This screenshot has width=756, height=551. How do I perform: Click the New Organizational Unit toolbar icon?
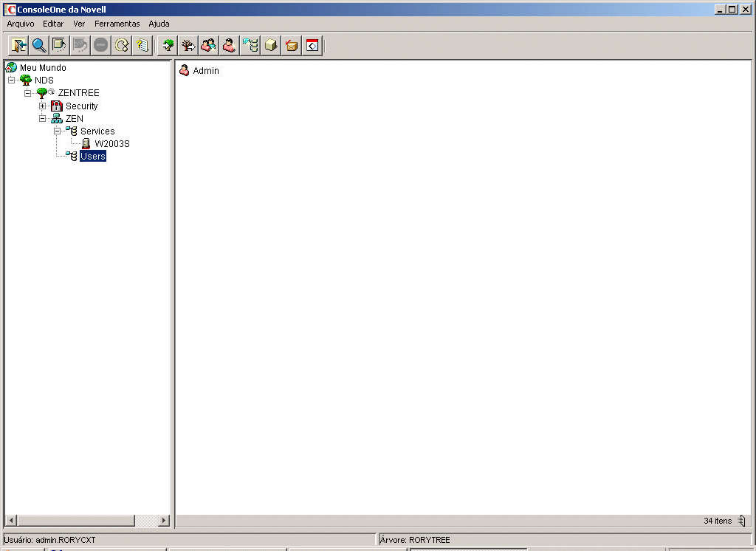[250, 46]
